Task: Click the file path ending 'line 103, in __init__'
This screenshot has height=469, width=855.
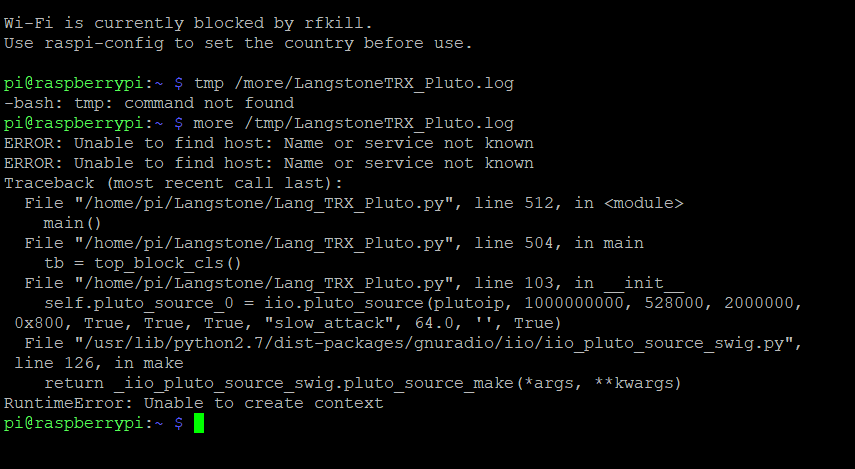Action: click(354, 283)
